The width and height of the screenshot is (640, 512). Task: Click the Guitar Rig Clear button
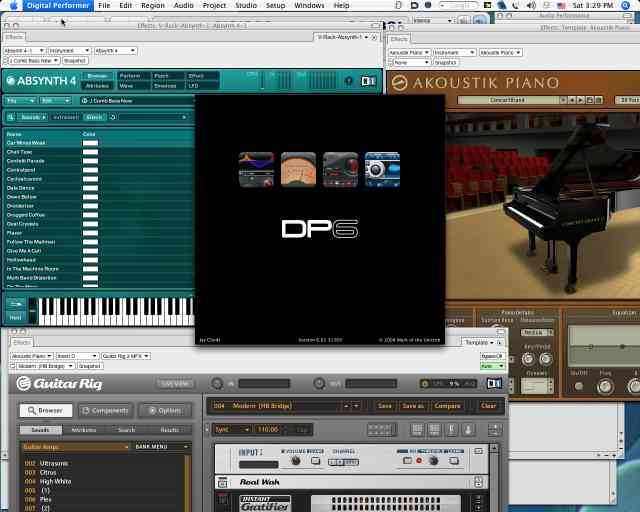(488, 406)
